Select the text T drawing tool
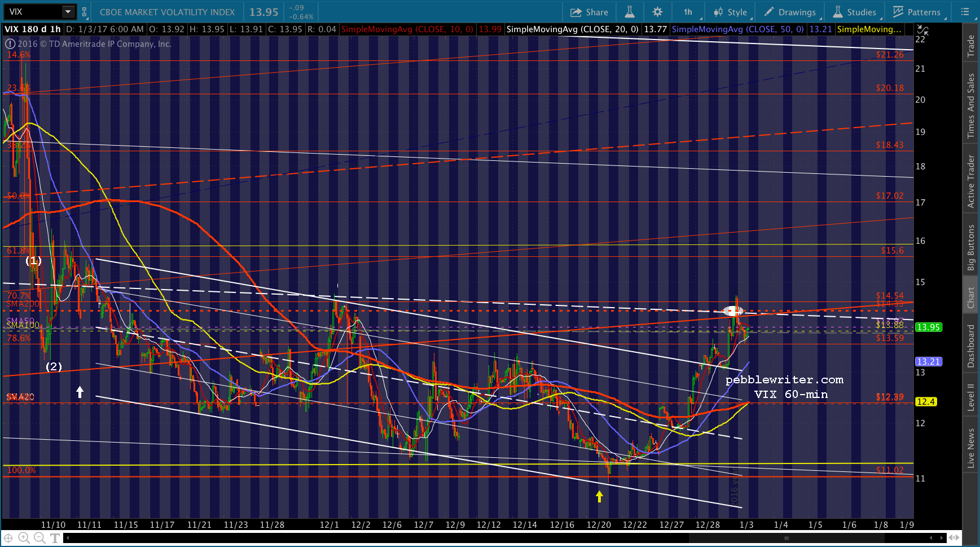The width and height of the screenshot is (980, 547). [x=55, y=538]
